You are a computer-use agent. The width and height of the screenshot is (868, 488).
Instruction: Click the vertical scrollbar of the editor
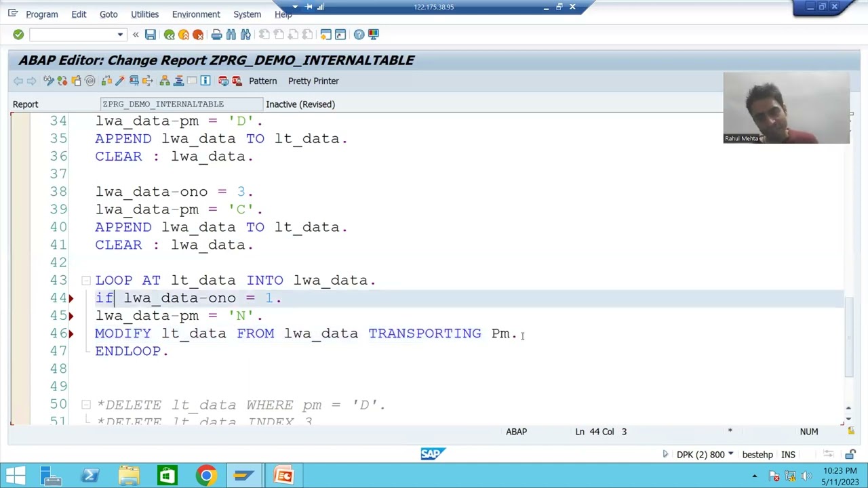pyautogui.click(x=850, y=337)
